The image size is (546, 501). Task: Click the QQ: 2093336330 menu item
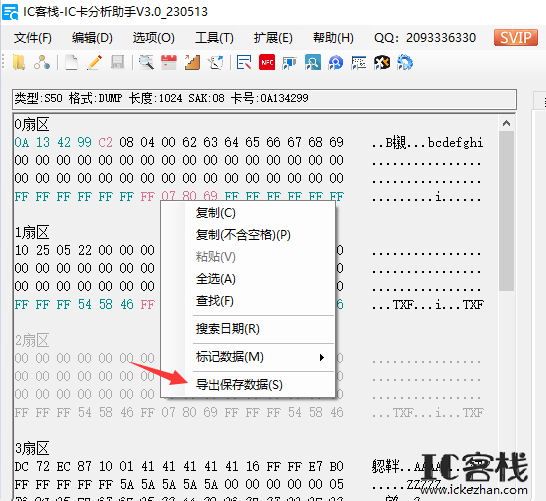425,38
